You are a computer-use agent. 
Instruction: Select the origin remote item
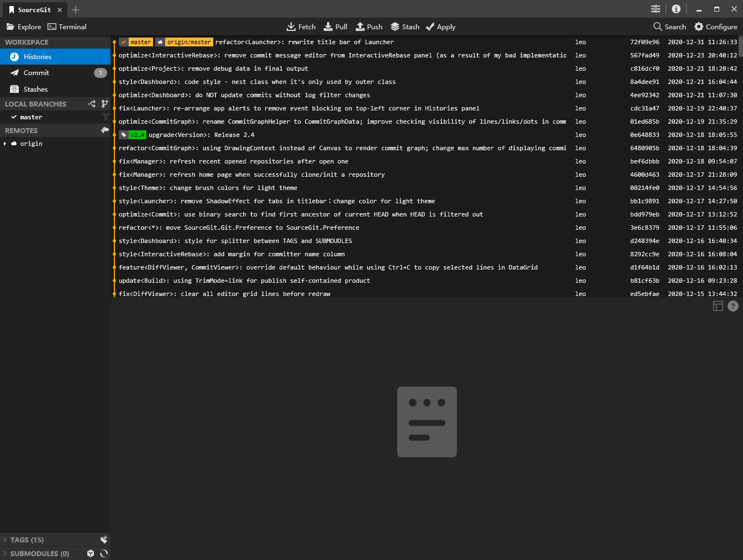pos(55,144)
